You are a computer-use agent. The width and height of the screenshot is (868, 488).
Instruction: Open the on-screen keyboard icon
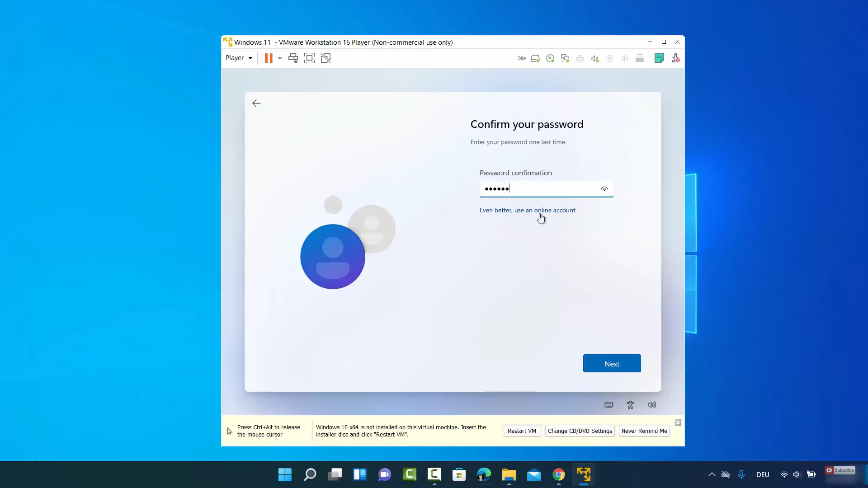(609, 405)
